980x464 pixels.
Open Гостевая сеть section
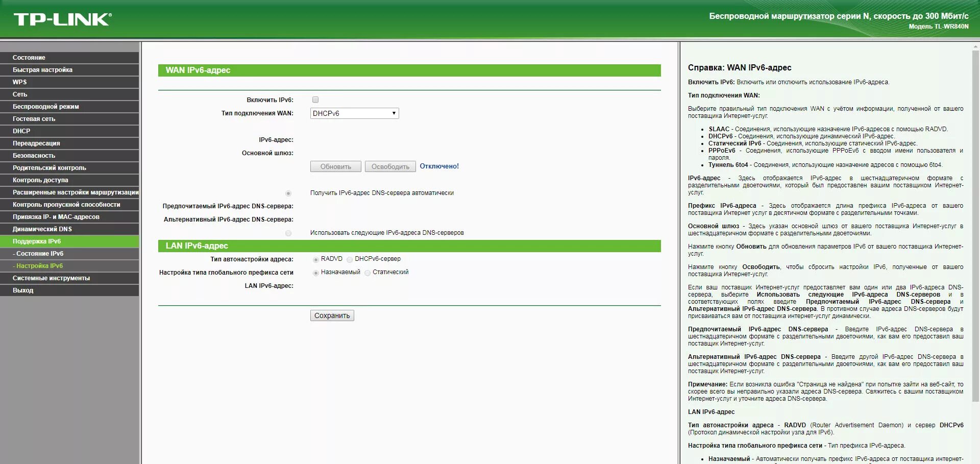click(69, 119)
